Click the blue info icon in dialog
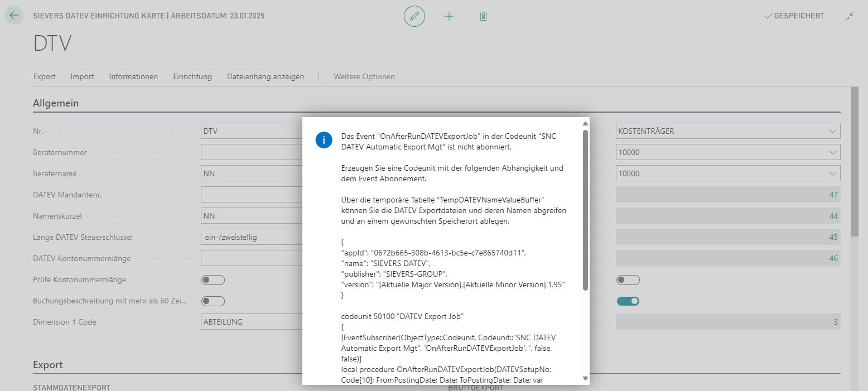Viewport: 868px width, 391px height. (324, 140)
